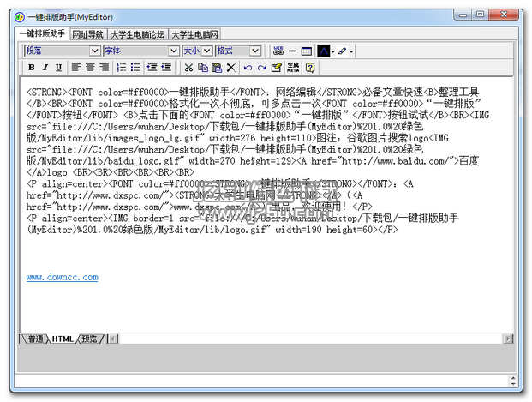Cut the selected content with scissors

click(188, 68)
